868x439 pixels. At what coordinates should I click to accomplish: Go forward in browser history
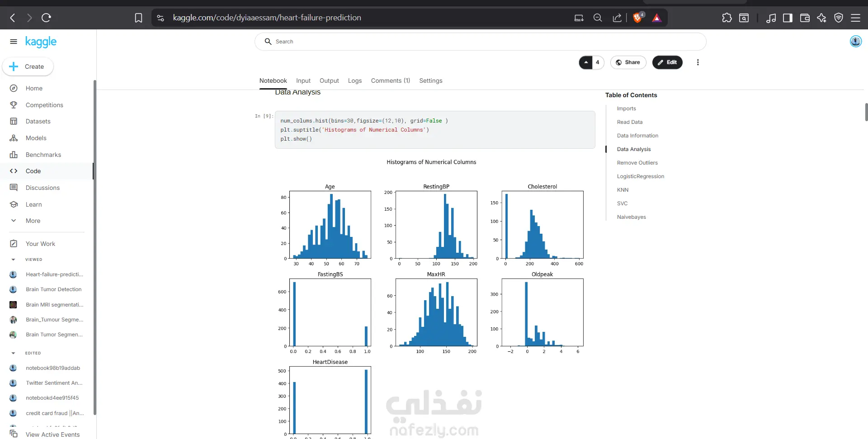29,18
